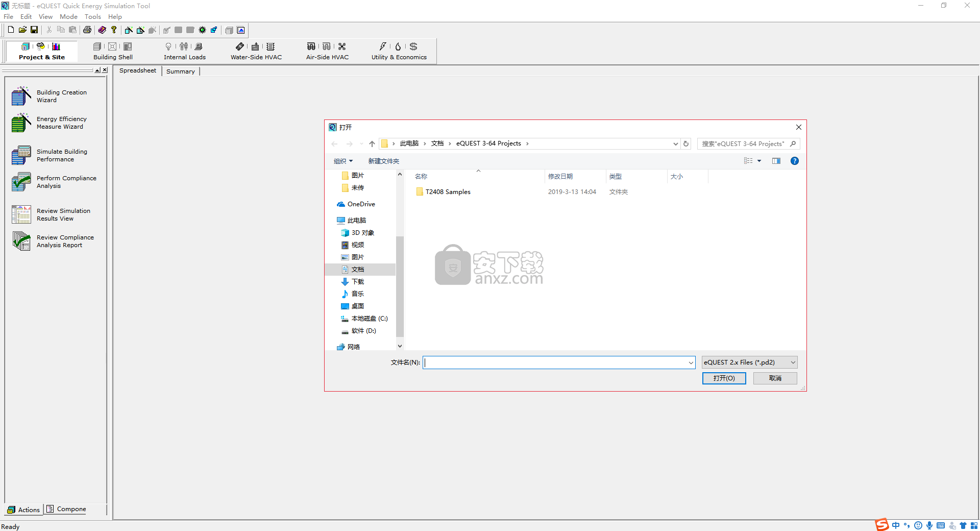Click the building wizard wand toolbar icon
The image size is (980, 531).
(x=129, y=30)
